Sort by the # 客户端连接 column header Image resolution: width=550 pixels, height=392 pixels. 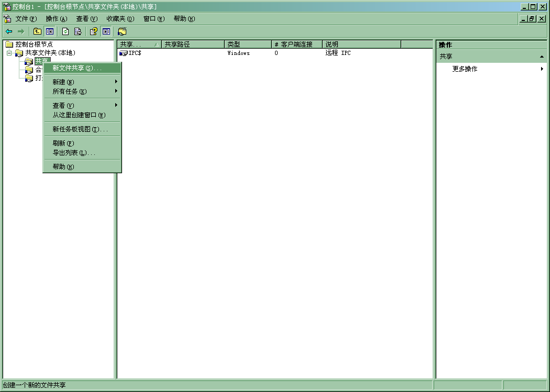tap(297, 44)
